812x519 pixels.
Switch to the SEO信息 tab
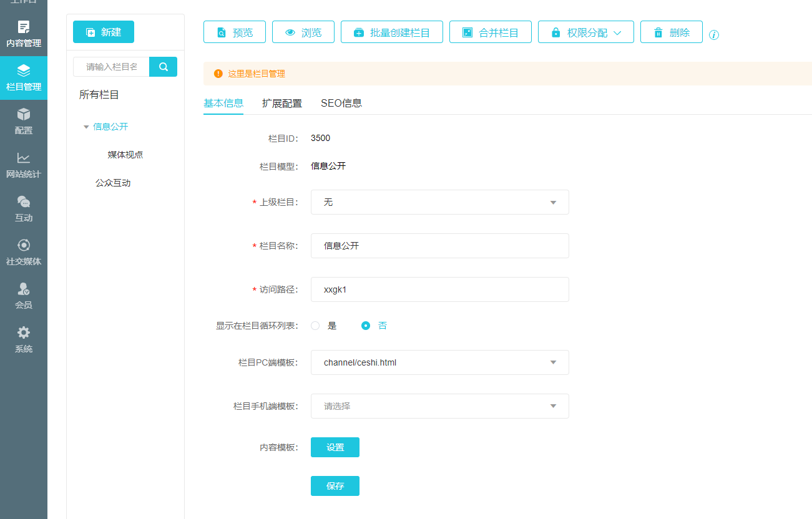(341, 104)
